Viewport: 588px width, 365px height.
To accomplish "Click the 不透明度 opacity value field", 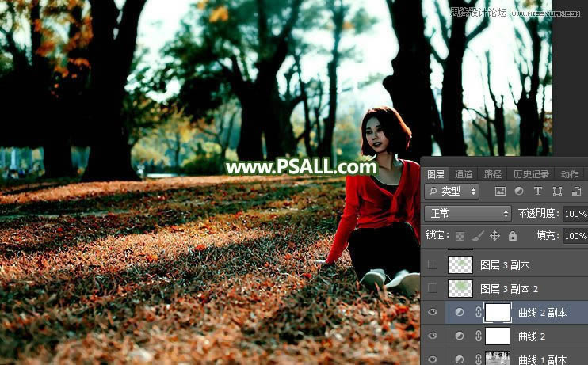I will click(575, 214).
